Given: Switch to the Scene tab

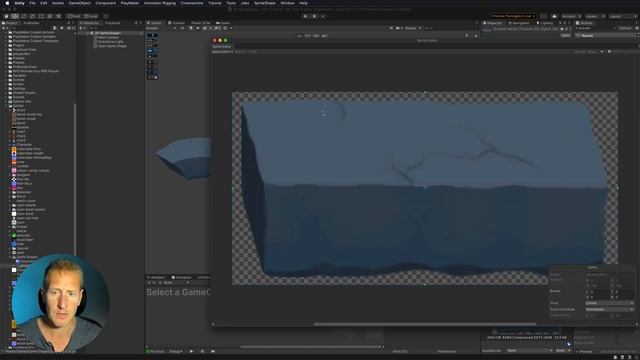Looking at the screenshot, I should click(155, 23).
